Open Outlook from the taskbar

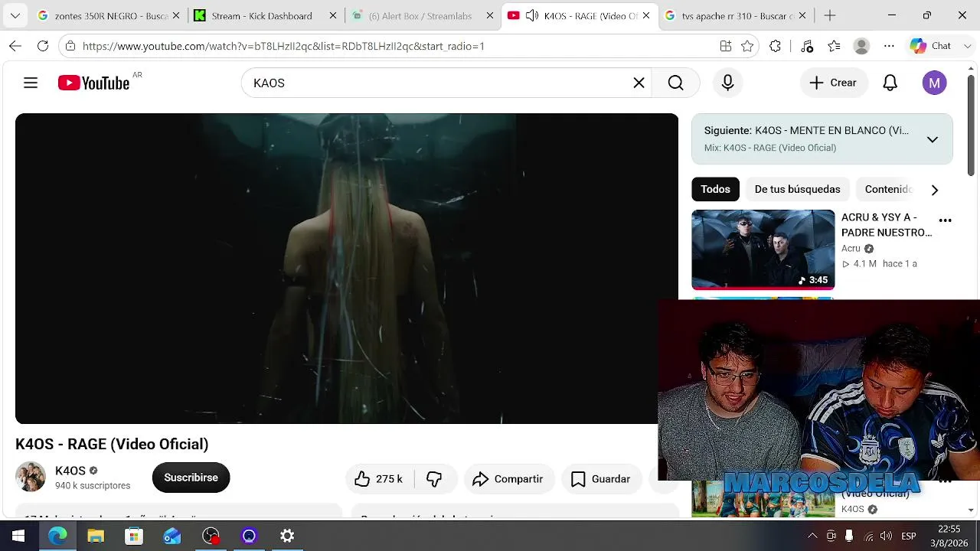click(172, 536)
